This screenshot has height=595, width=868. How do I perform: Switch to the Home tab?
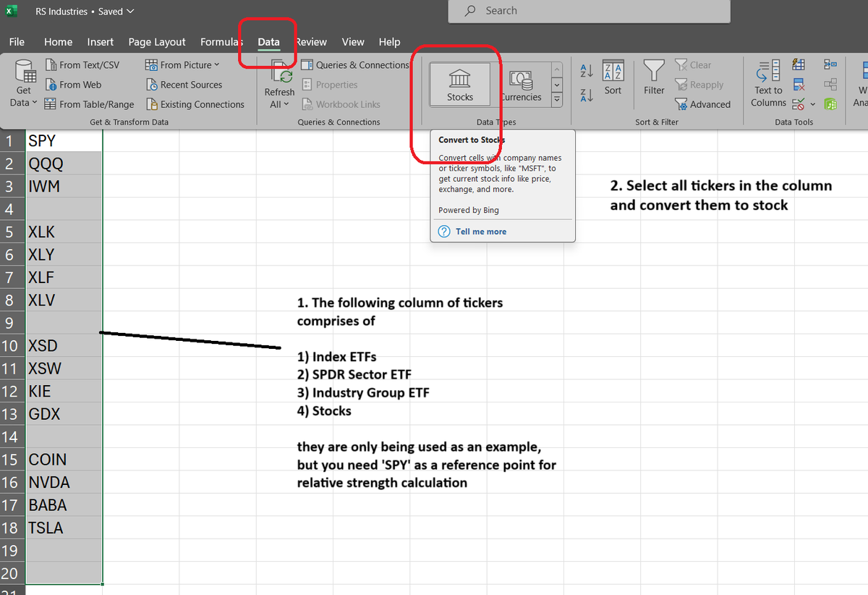[58, 42]
